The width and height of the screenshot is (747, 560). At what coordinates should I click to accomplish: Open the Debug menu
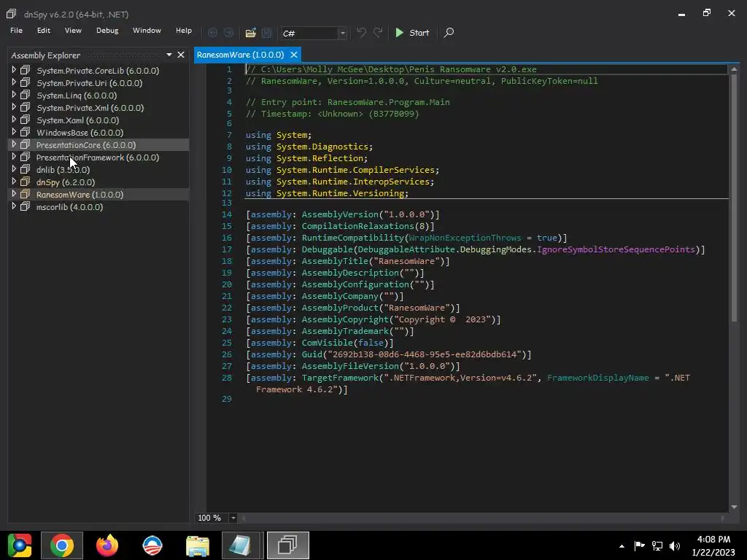(107, 30)
